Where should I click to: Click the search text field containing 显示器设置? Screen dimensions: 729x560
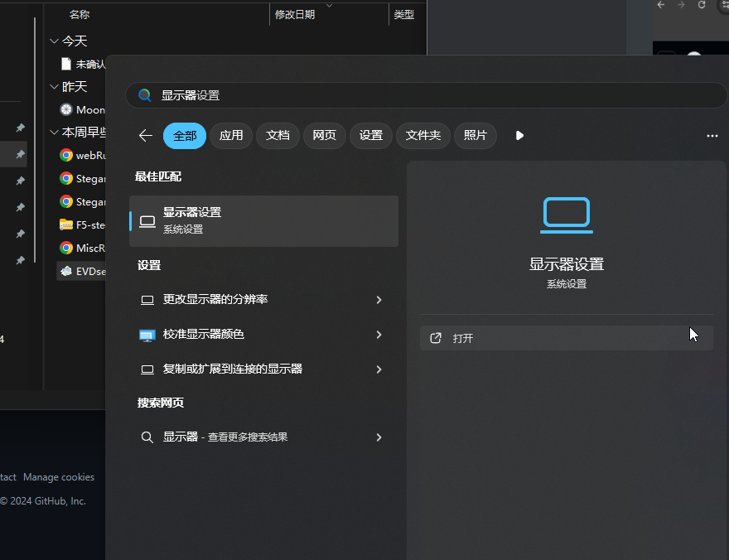pyautogui.click(x=427, y=95)
